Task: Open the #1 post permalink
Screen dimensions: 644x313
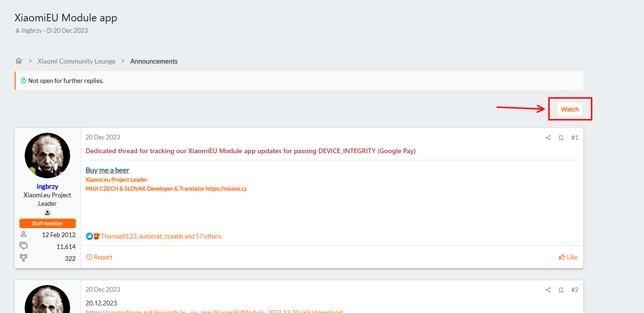Action: 574,138
